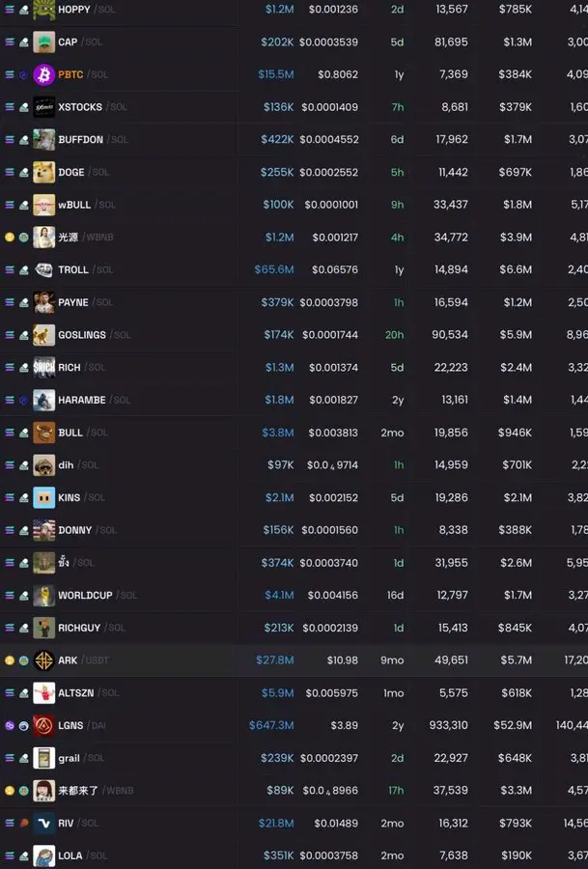Click the $97K market cap for dih
This screenshot has height=869, width=588.
point(280,465)
